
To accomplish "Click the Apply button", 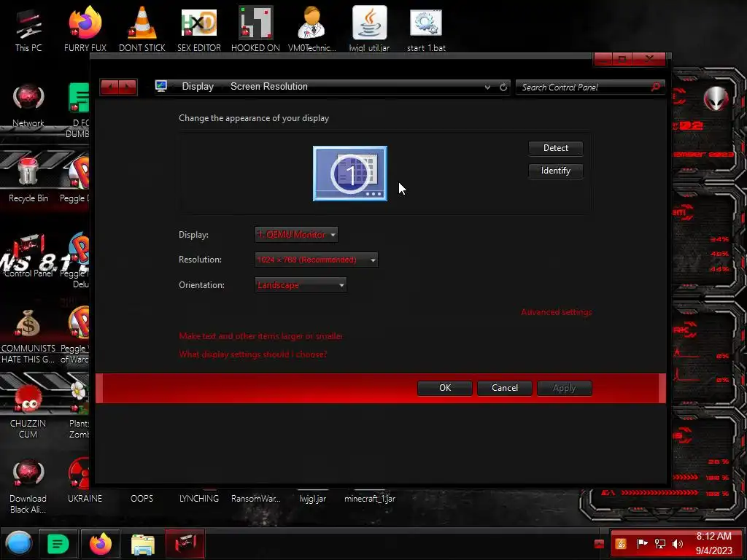I will click(564, 388).
